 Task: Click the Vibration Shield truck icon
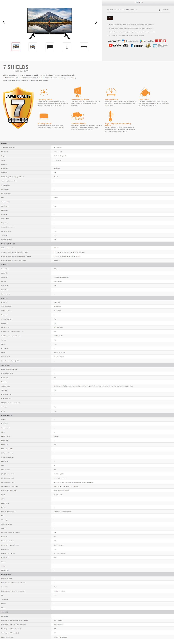tap(77, 116)
